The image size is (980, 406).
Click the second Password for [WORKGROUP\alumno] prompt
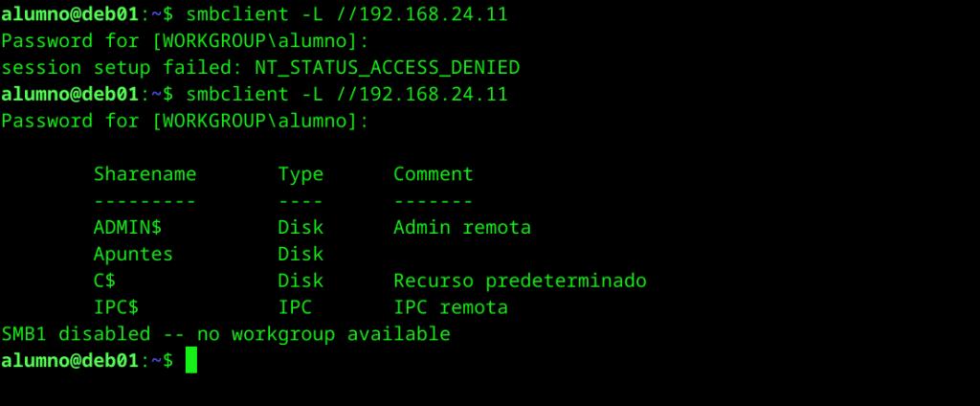(x=185, y=122)
